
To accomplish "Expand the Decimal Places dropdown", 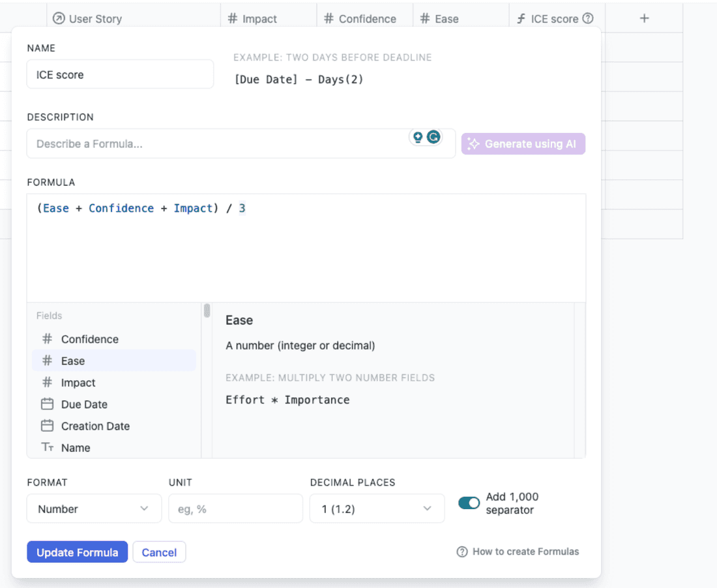I will [x=377, y=508].
